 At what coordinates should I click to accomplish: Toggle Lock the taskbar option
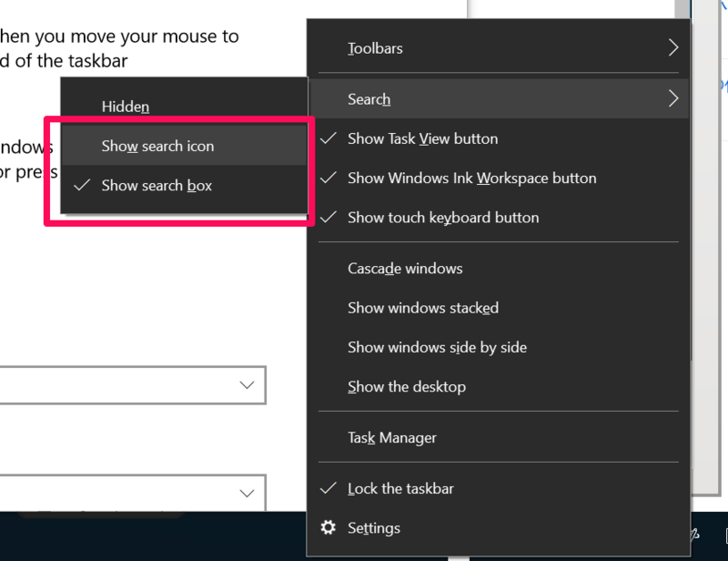pos(400,489)
